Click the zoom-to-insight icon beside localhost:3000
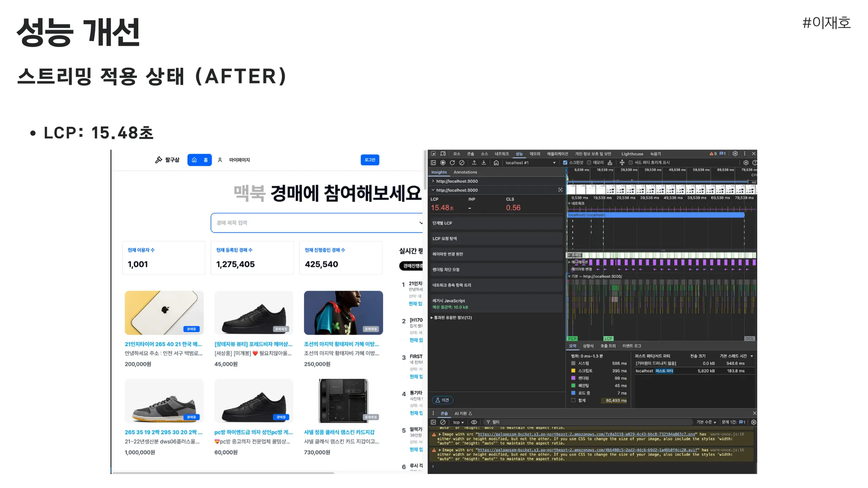 [560, 190]
